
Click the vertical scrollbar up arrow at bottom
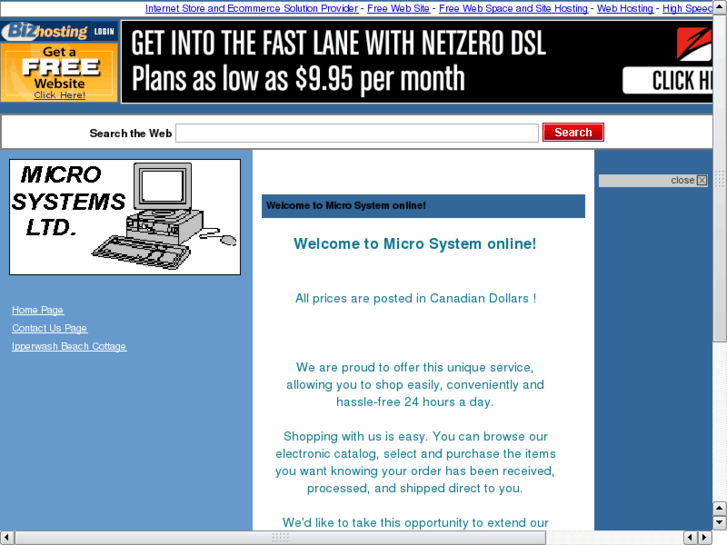[720, 508]
